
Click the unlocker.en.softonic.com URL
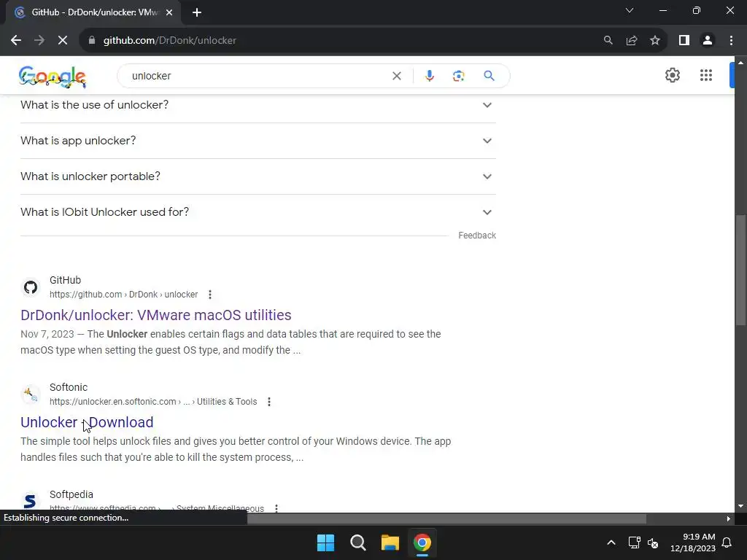[153, 402]
